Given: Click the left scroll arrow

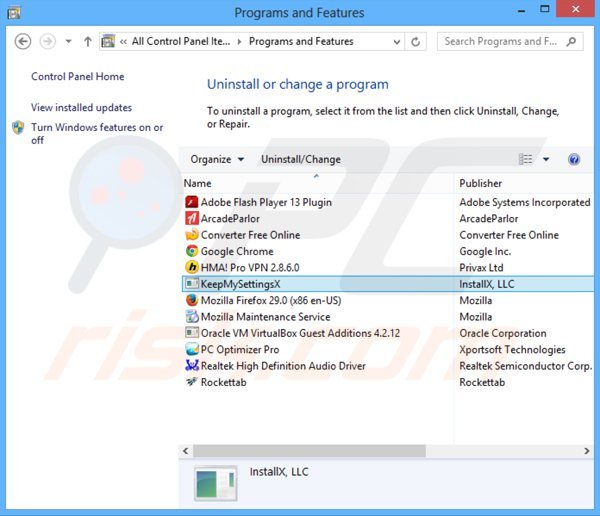Looking at the screenshot, I should click(186, 451).
